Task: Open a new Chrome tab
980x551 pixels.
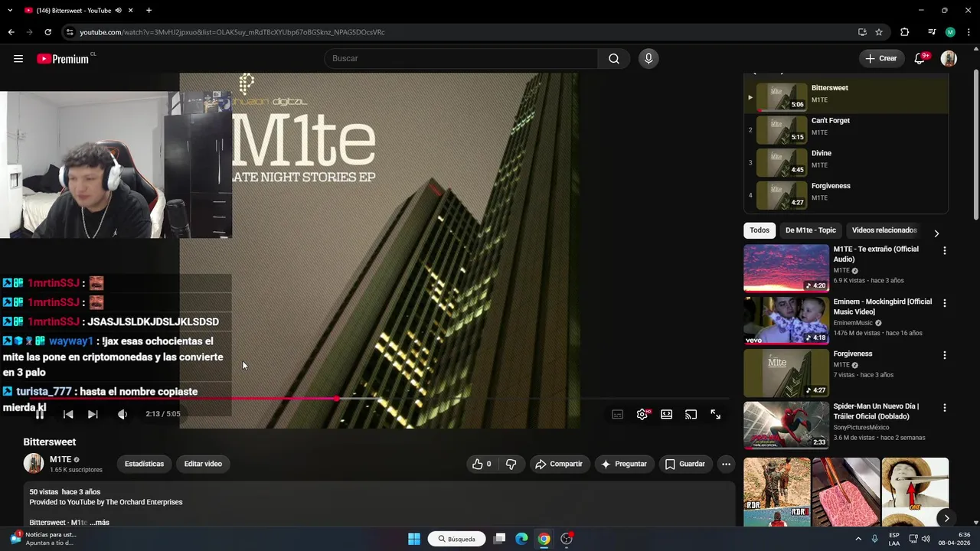Action: (149, 11)
